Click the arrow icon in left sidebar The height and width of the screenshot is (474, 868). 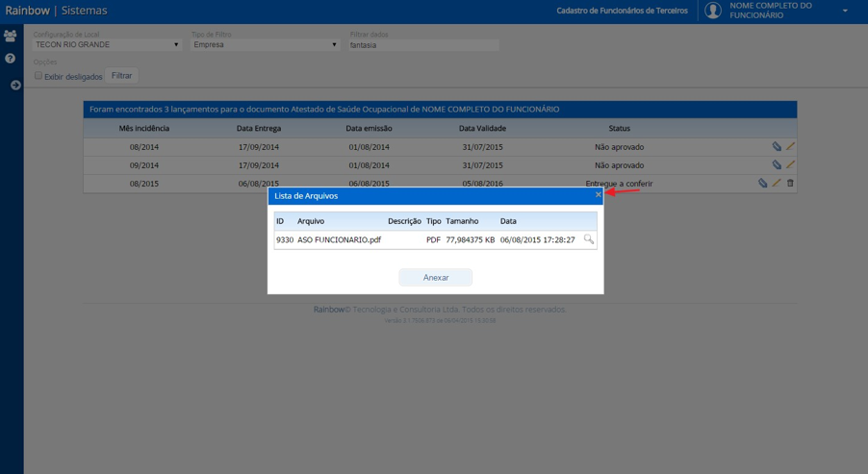click(15, 86)
